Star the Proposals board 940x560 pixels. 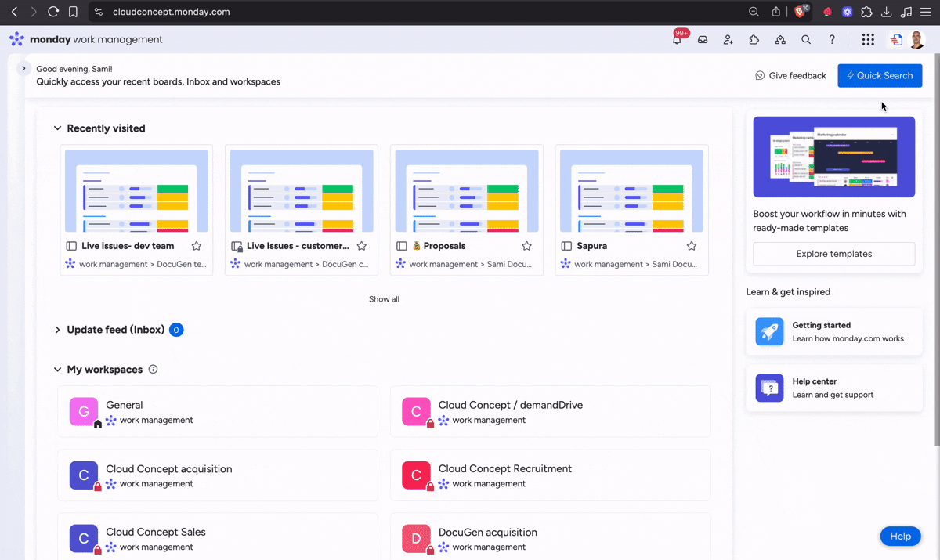point(526,246)
